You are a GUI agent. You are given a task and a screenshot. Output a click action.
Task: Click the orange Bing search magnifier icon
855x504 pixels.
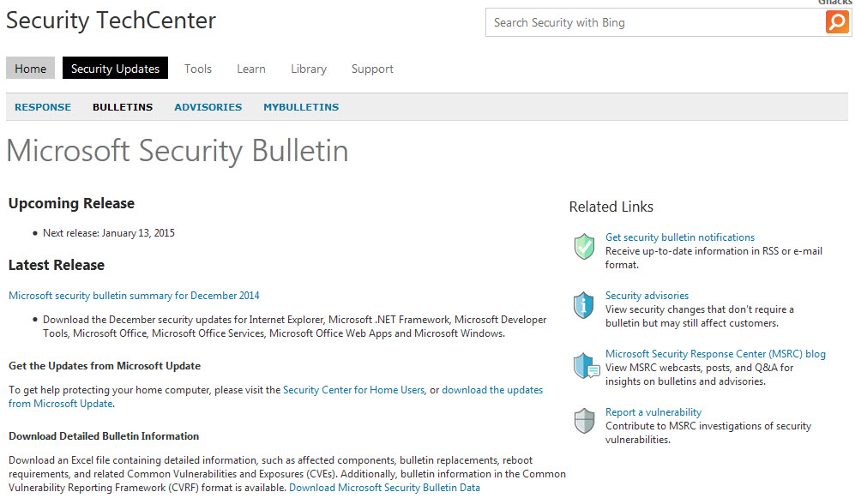pos(837,22)
